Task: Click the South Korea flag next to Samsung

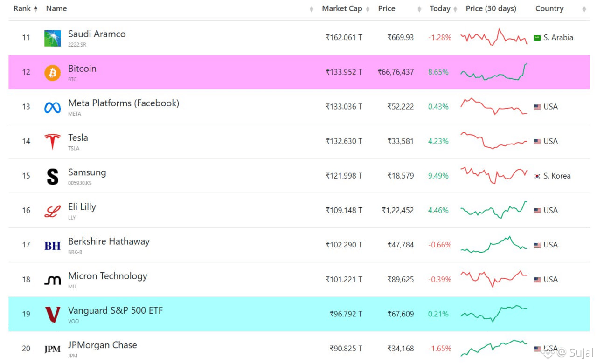Action: point(537,176)
